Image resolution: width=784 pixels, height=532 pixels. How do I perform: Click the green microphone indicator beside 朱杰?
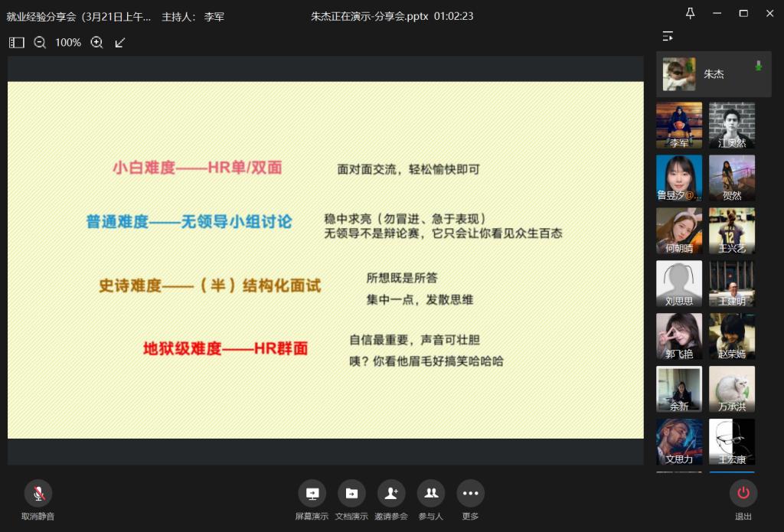(x=759, y=66)
